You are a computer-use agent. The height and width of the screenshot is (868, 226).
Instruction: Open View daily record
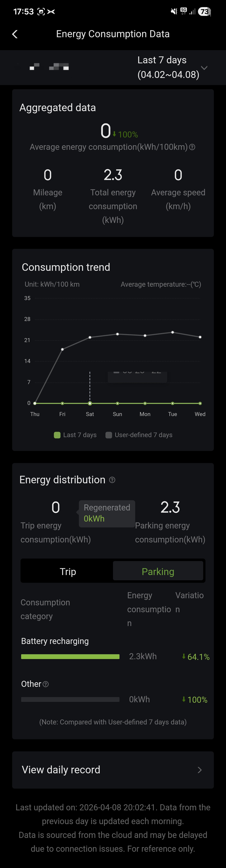(61, 770)
